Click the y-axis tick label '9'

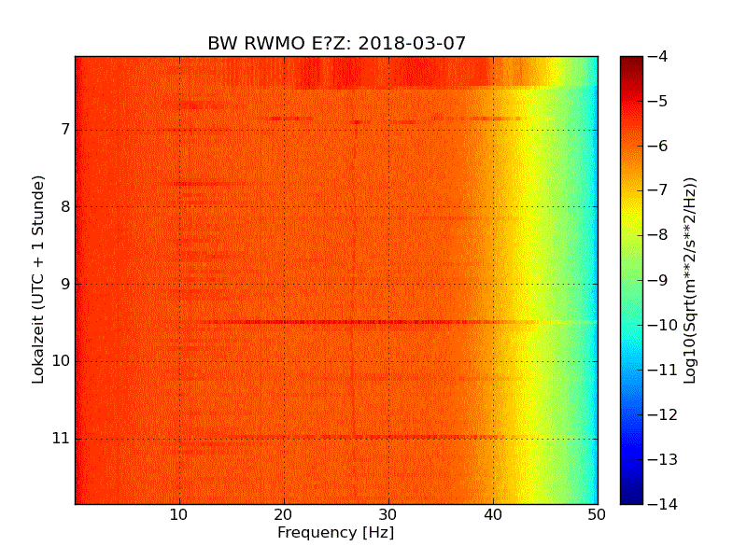click(x=65, y=285)
